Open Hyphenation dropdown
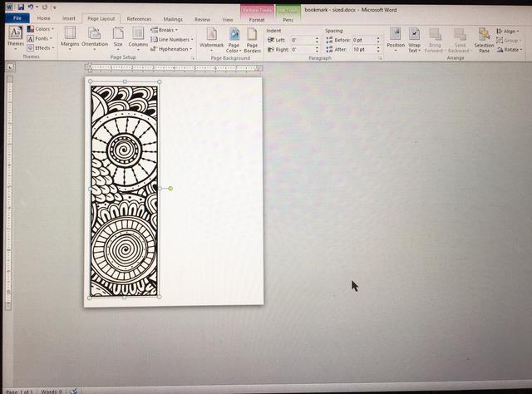The image size is (532, 394). click(x=172, y=49)
